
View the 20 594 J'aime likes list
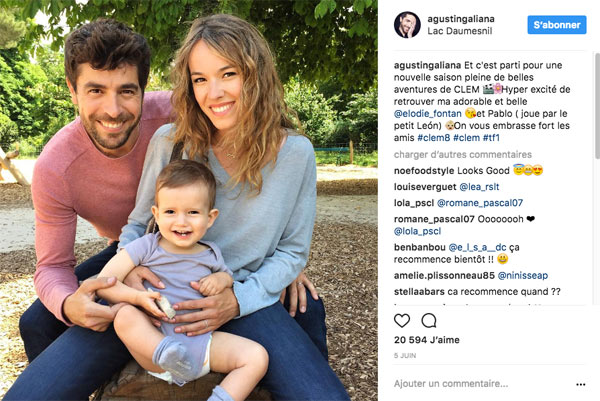coord(427,340)
